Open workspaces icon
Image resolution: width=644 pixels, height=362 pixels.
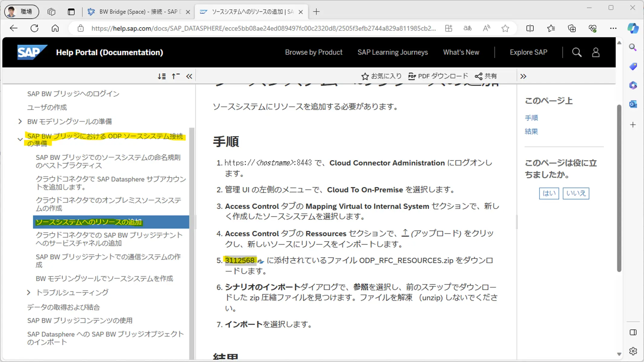[51, 12]
